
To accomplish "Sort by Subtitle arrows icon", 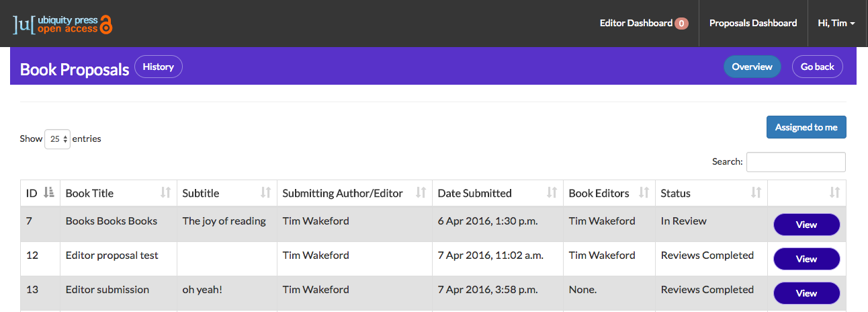I will [x=265, y=192].
